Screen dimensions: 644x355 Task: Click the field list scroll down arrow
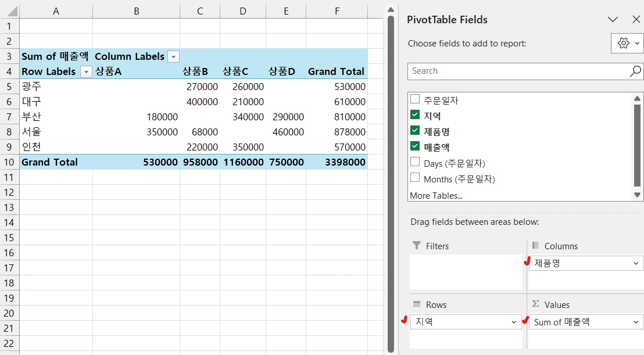(x=637, y=195)
